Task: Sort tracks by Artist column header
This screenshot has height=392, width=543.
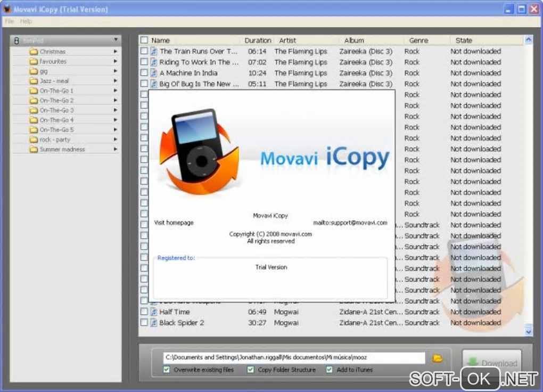Action: pos(287,40)
